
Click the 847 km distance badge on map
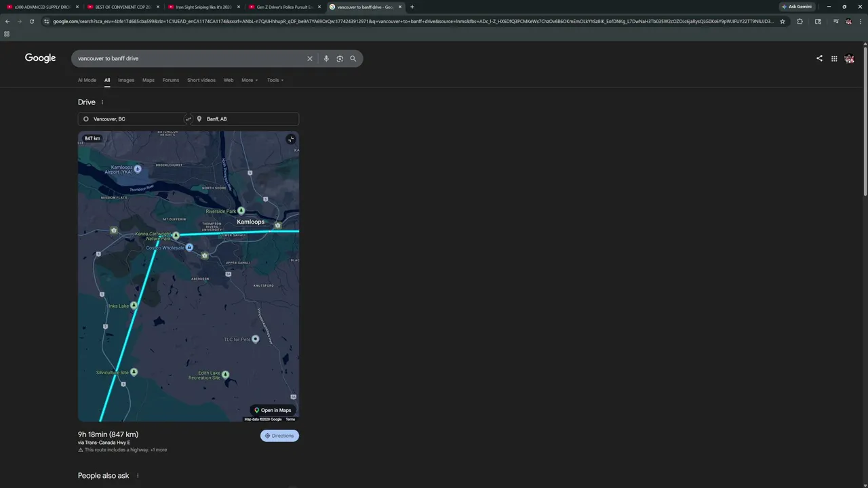(92, 138)
